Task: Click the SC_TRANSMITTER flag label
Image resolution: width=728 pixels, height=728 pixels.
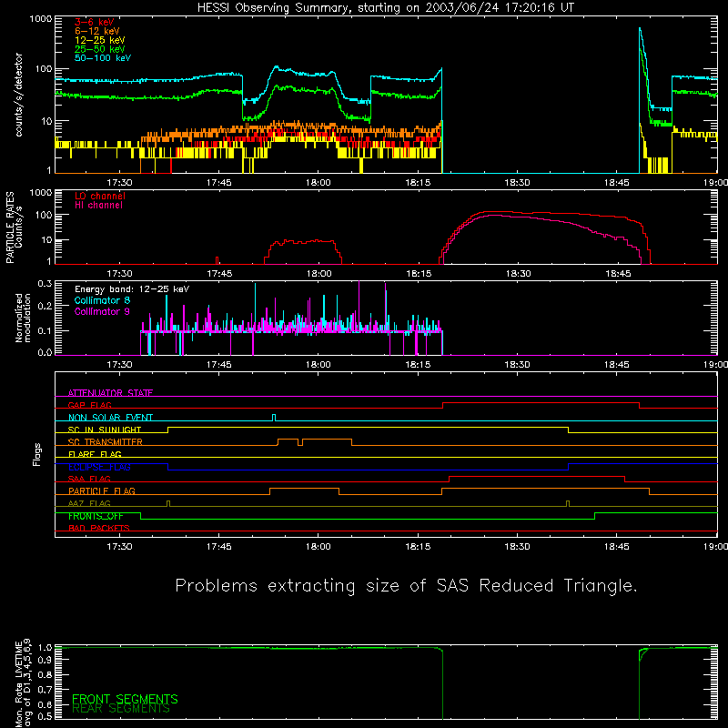Action: [106, 441]
